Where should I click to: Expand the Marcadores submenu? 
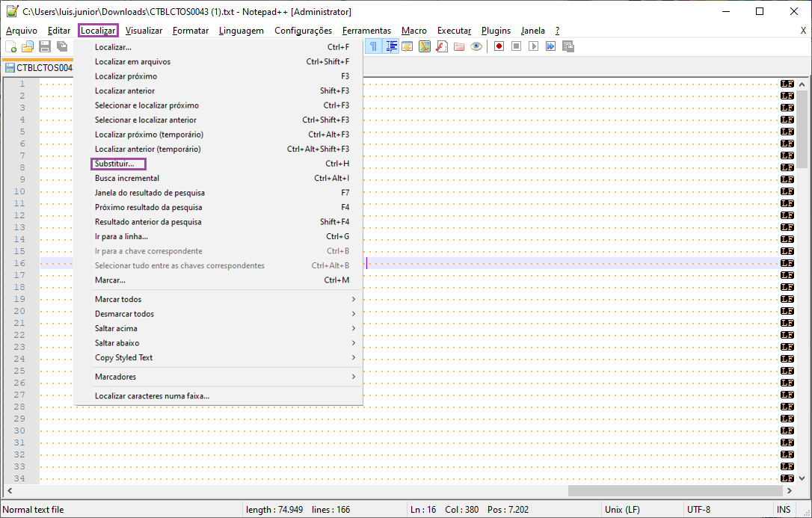[x=218, y=377]
